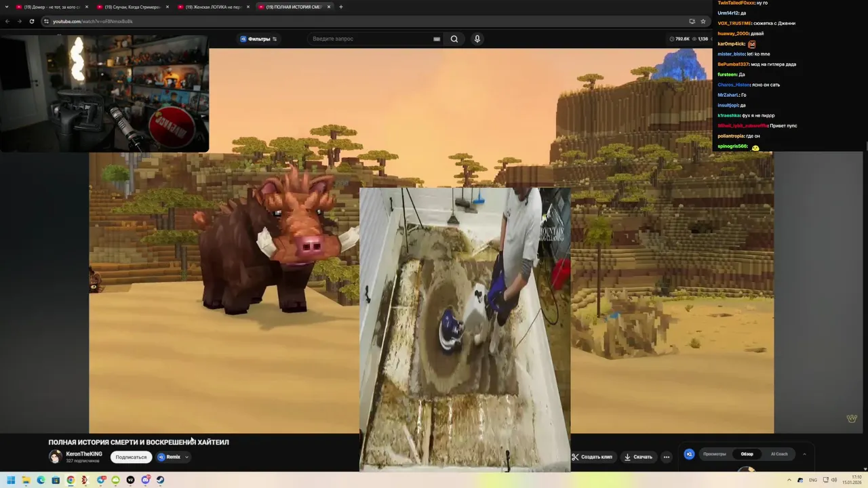Screen dimensions: 868x488
Task: Open the taskbar clock showing 17:10
Action: (852, 480)
